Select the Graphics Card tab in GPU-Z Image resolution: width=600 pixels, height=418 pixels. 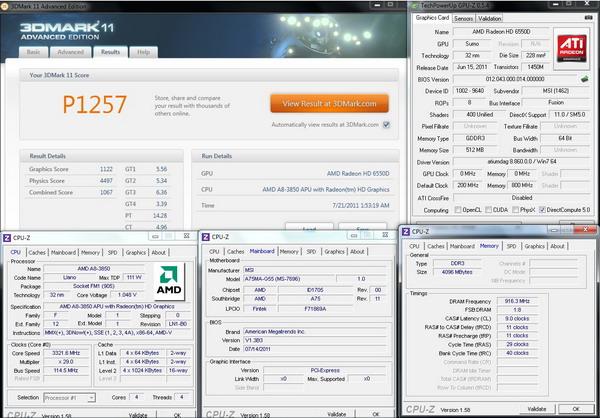[x=432, y=18]
